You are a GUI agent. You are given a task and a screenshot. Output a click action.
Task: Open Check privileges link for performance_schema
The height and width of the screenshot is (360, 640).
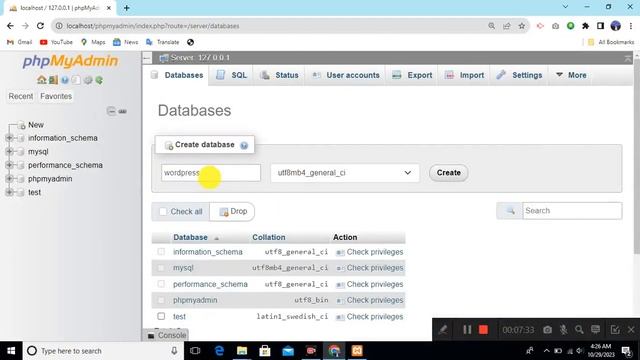[375, 284]
